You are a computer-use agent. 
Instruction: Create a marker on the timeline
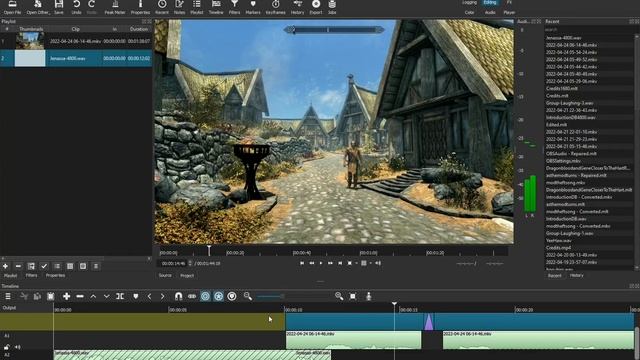[136, 296]
